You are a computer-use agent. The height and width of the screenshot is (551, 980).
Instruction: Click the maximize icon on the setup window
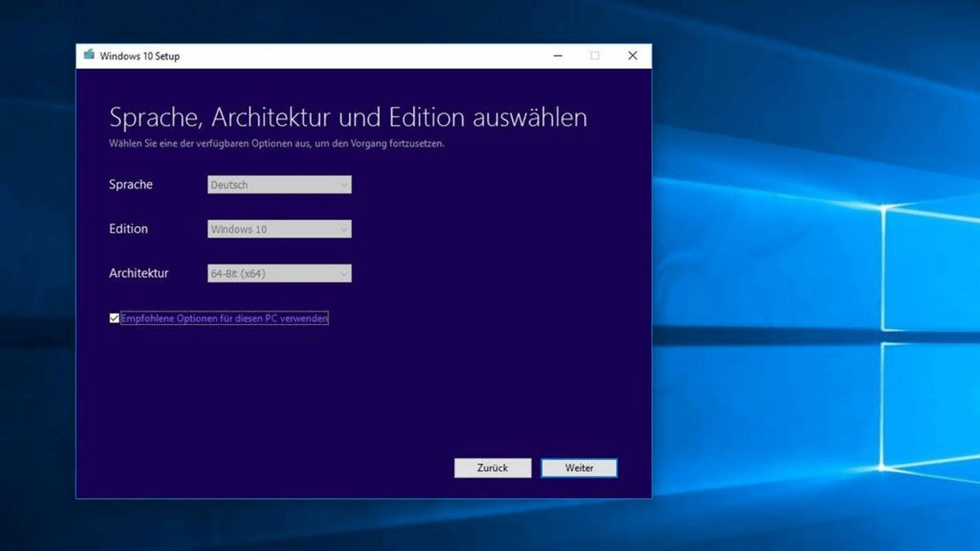595,56
